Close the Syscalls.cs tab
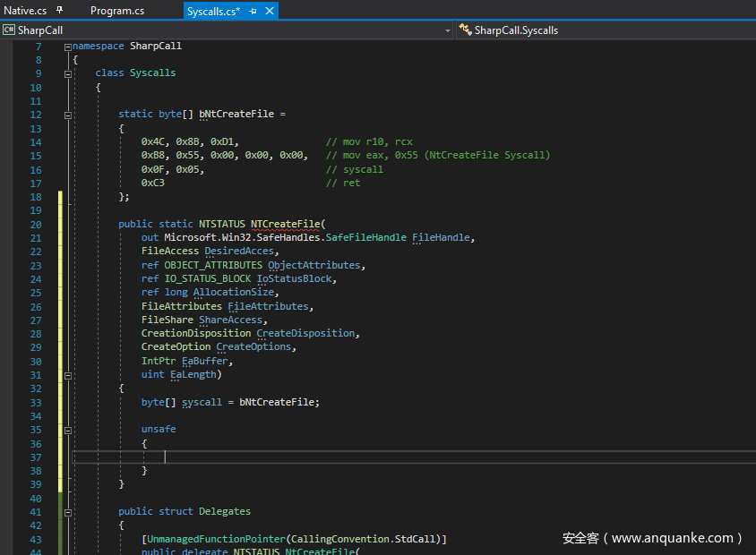The image size is (756, 555). (x=270, y=11)
